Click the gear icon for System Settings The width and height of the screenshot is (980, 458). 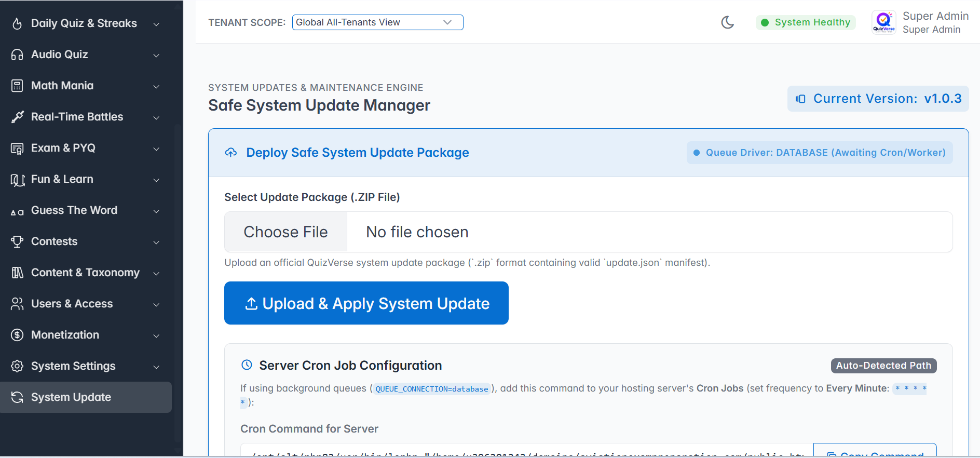tap(17, 366)
